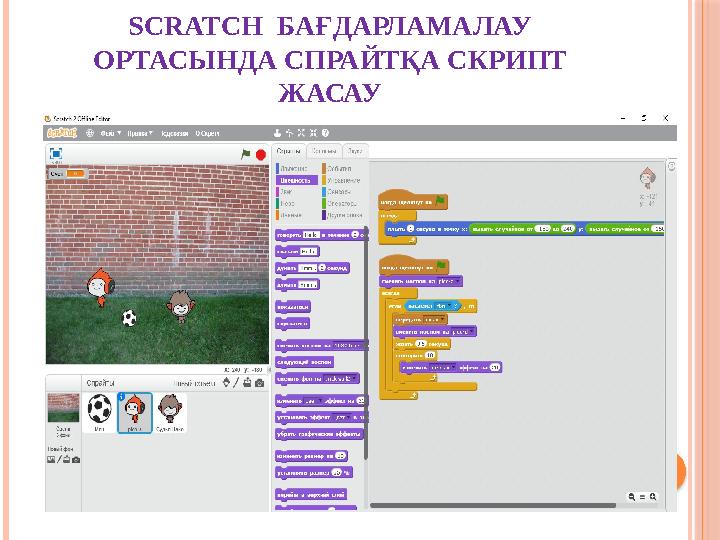
Task: Stop all scripts with the red button
Action: (x=261, y=155)
